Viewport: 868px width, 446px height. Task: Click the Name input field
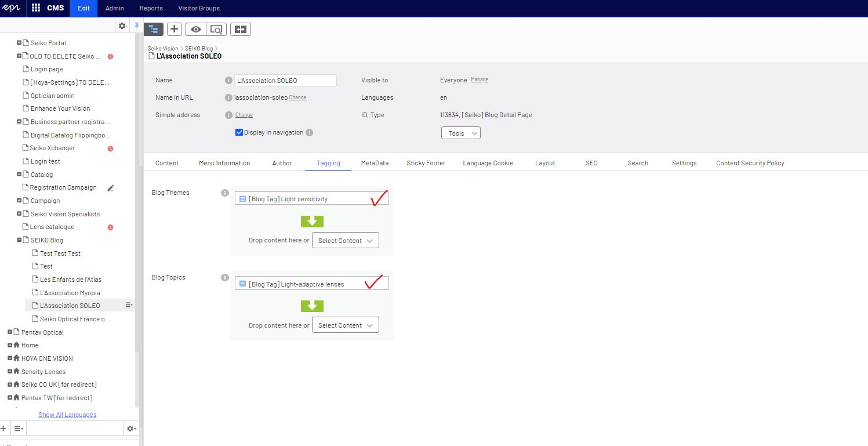[285, 81]
